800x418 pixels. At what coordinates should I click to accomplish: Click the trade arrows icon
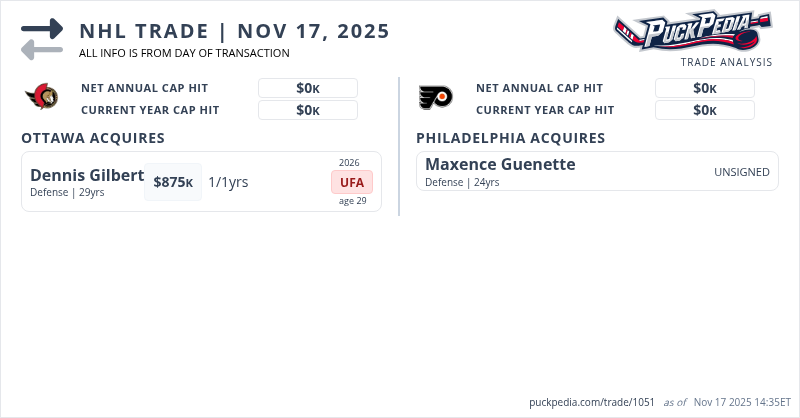tap(42, 39)
